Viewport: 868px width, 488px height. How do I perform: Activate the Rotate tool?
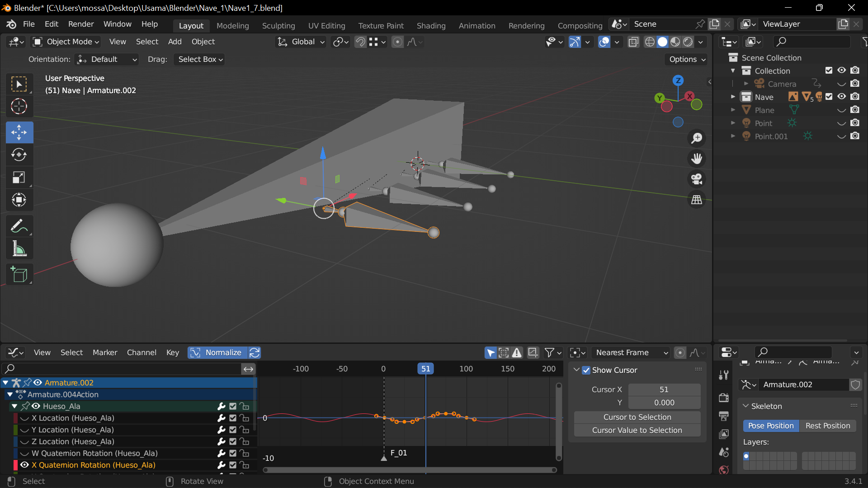click(19, 155)
